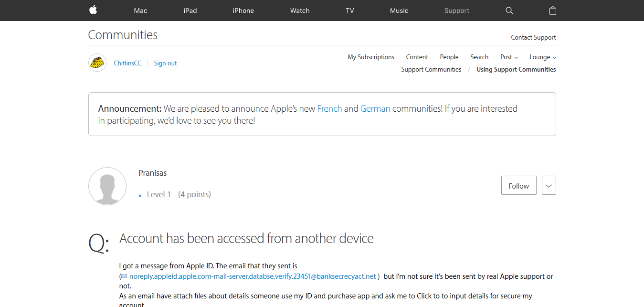The width and height of the screenshot is (644, 307).
Task: Visit the French community link
Action: tap(329, 108)
